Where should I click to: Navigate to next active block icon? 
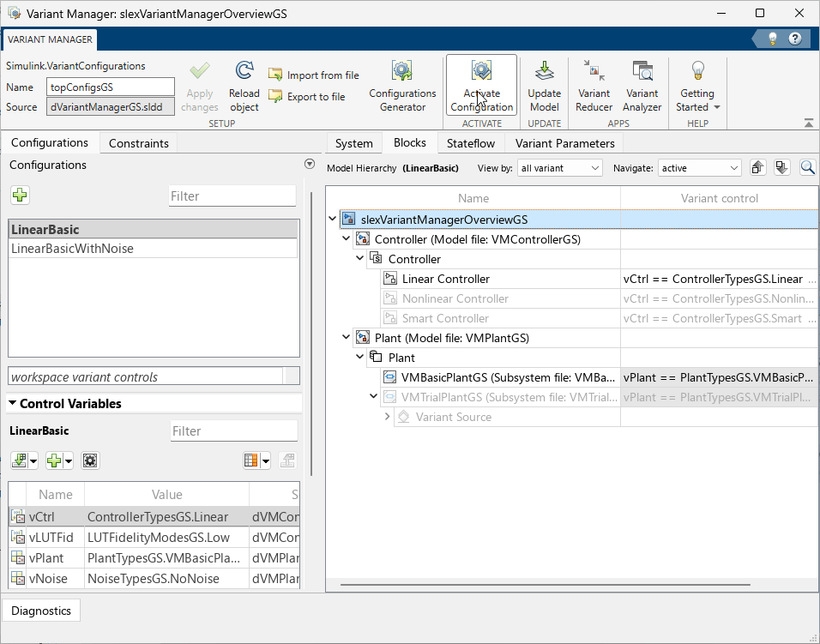pos(782,168)
